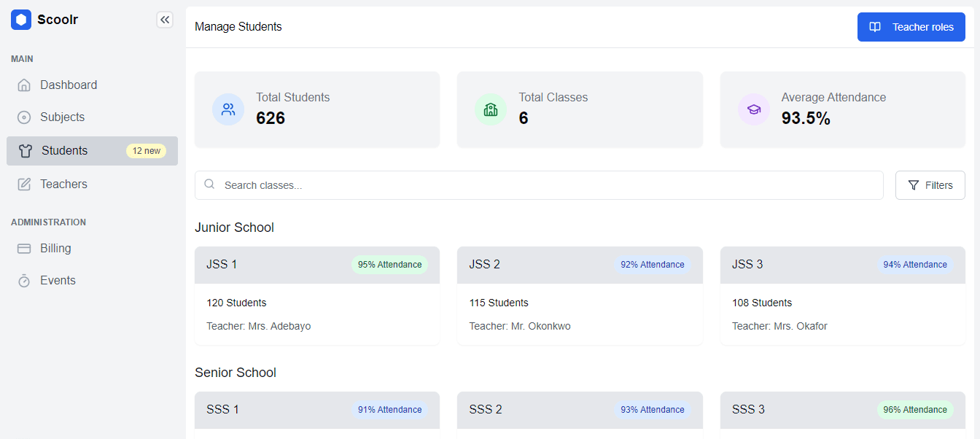Viewport: 980px width, 439px height.
Task: Open the JSS 1 class card header
Action: click(x=317, y=265)
